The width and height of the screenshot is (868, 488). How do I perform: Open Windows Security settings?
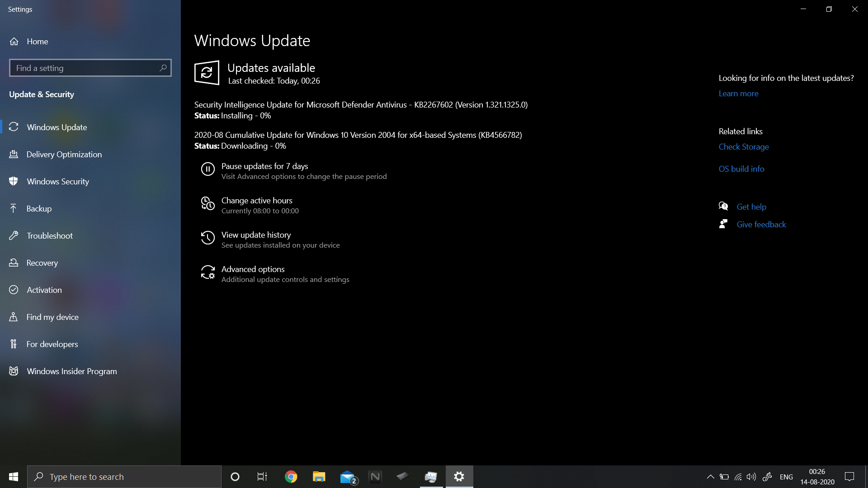pos(90,181)
